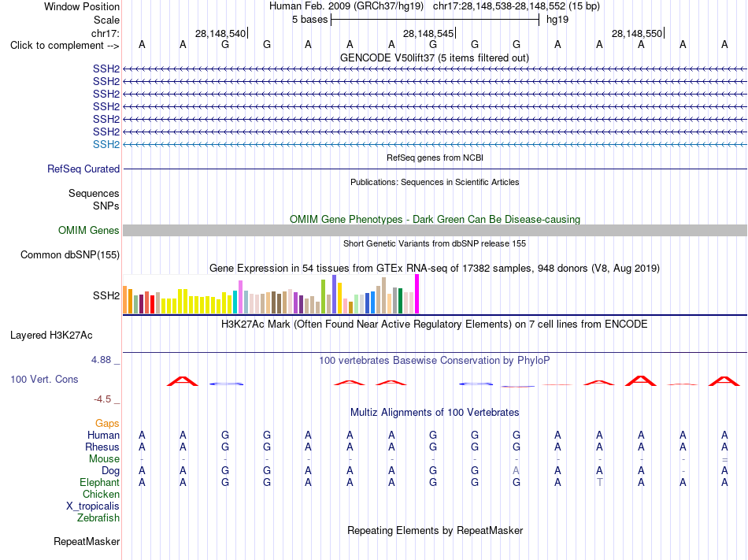Click the tall purple GTEx tissue bar
This screenshot has height=560, width=748.
pos(335,295)
